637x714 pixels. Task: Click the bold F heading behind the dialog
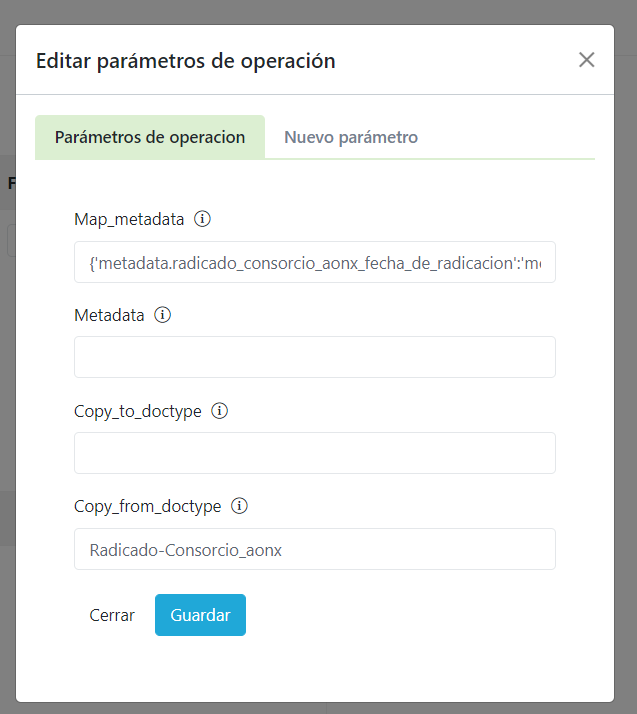coord(11,183)
